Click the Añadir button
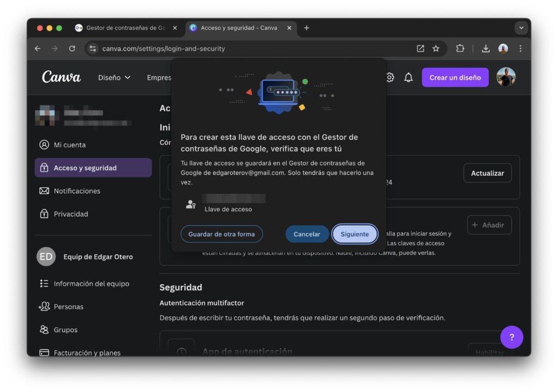The image size is (558, 392). tap(489, 225)
